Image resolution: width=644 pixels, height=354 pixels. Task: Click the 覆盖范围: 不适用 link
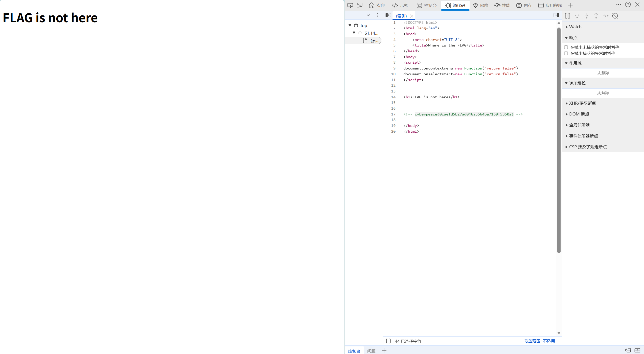539,341
